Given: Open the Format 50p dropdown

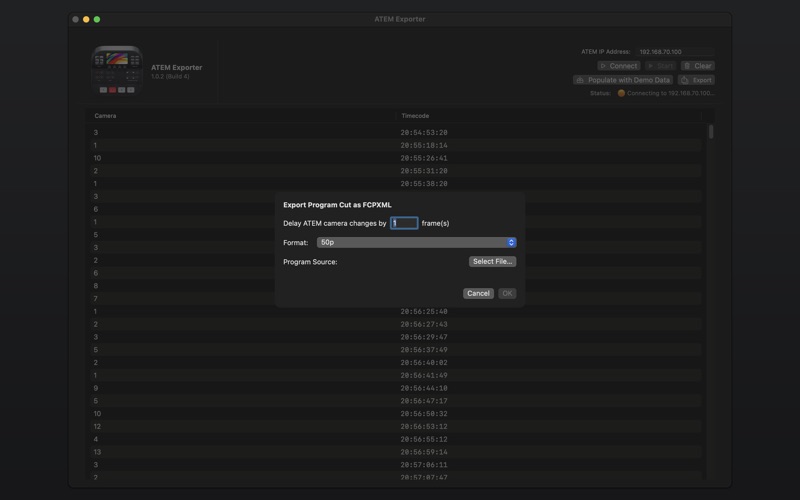Looking at the screenshot, I should coord(416,242).
